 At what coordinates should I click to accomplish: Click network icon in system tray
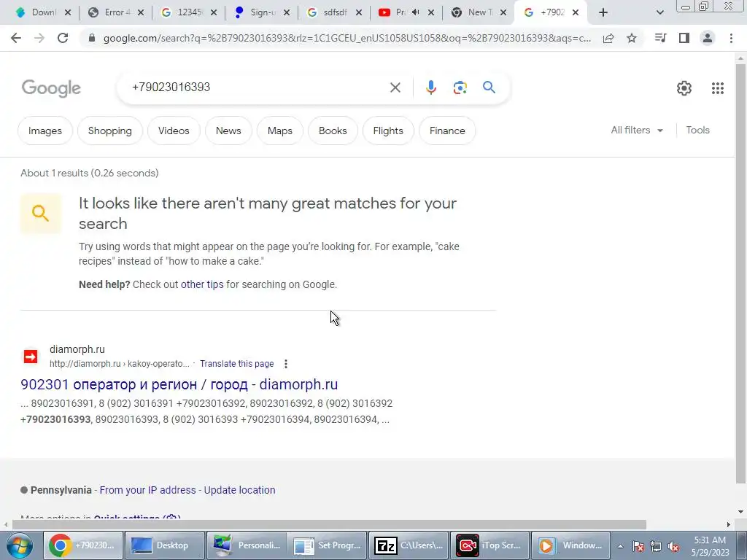click(656, 547)
